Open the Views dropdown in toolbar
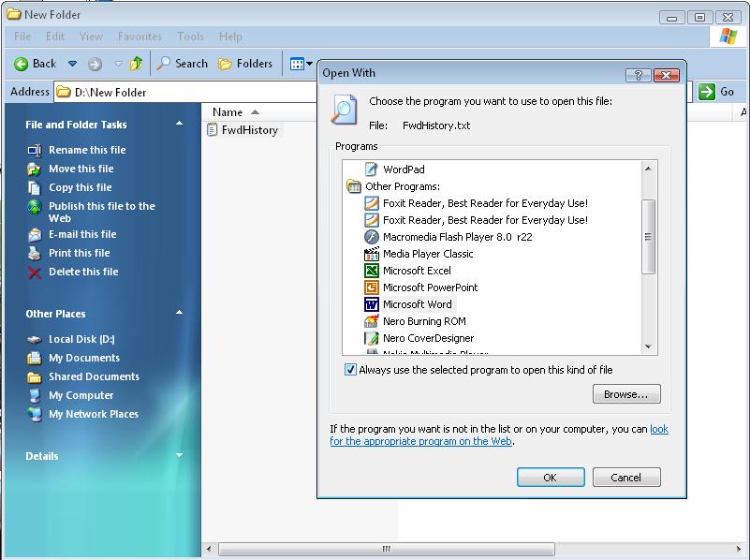 tap(310, 64)
